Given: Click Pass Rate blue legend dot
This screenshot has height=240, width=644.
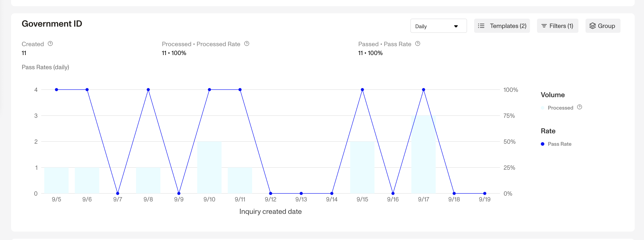Looking at the screenshot, I should pyautogui.click(x=542, y=144).
